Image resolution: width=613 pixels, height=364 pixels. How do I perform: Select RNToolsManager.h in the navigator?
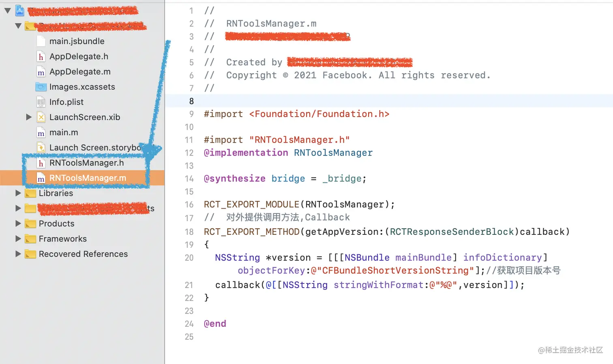(87, 163)
